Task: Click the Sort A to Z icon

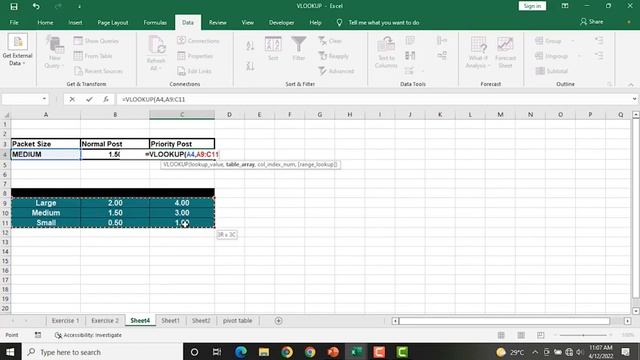Action: tap(250, 46)
